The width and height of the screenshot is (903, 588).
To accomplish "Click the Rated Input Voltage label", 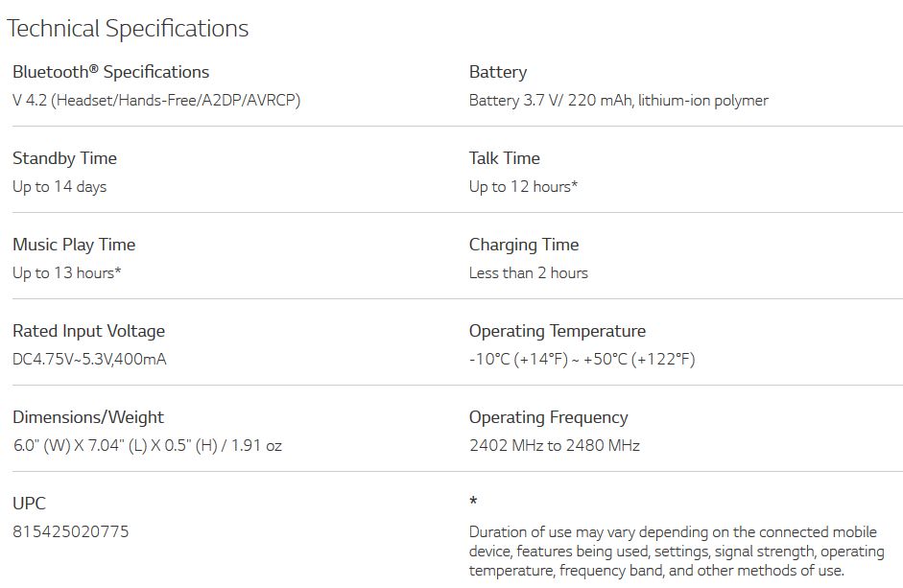I will pyautogui.click(x=88, y=331).
